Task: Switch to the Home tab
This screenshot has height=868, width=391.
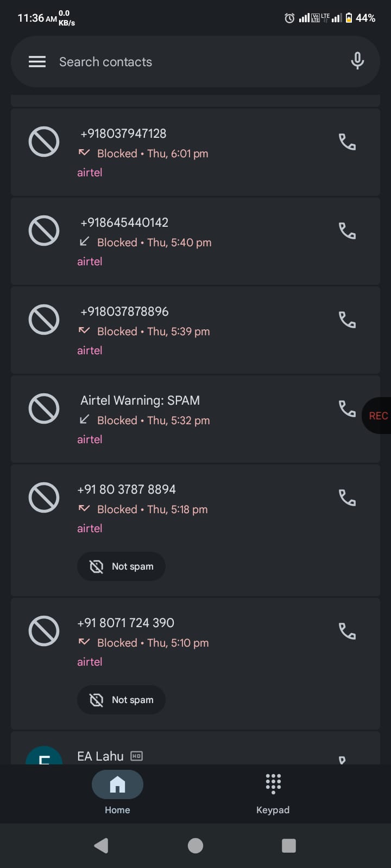Action: (x=117, y=793)
